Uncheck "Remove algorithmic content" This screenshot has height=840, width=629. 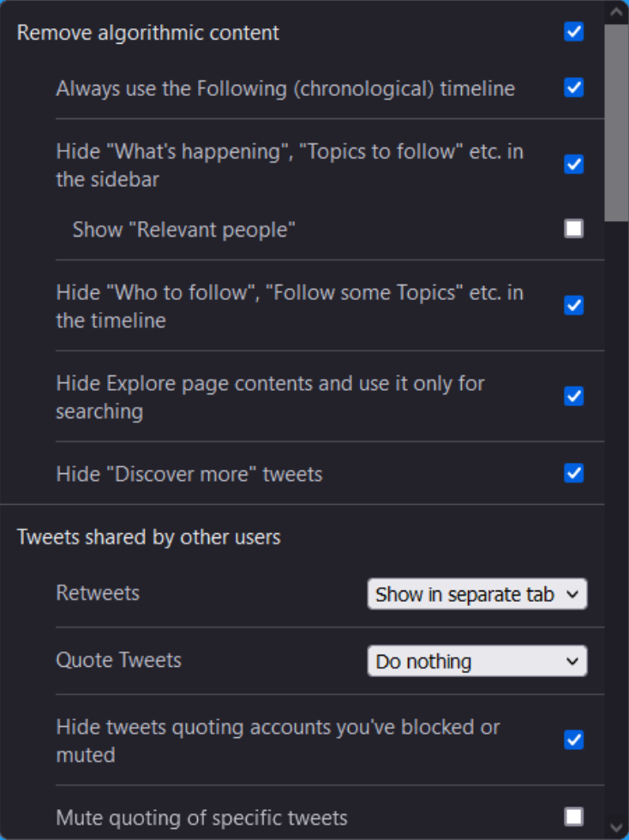(573, 32)
